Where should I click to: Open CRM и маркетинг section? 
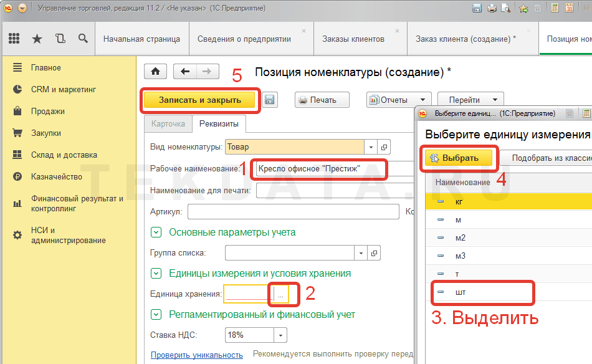click(x=64, y=90)
